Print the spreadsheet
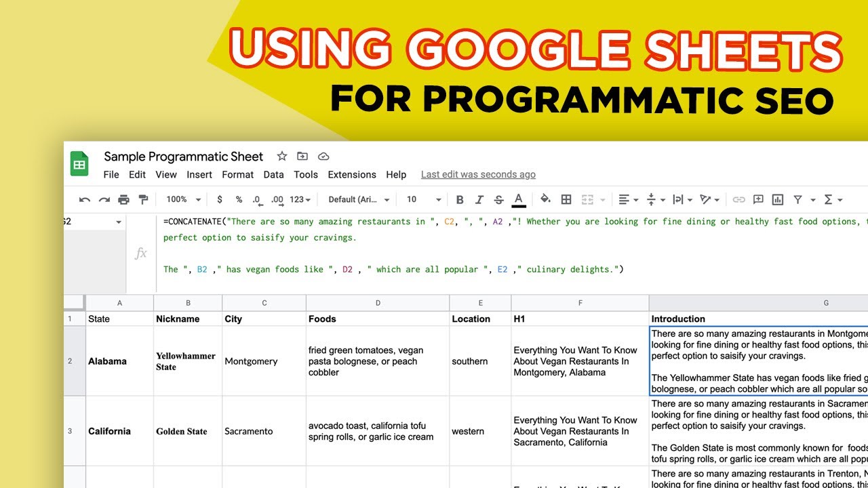Viewport: 868px width, 488px height. 123,199
